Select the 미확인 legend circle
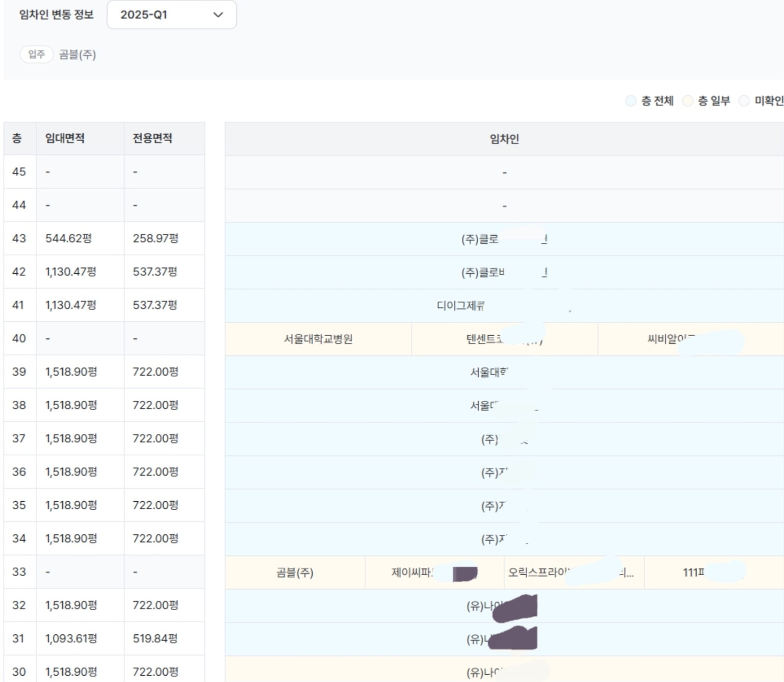The height and width of the screenshot is (682, 784). point(744,101)
